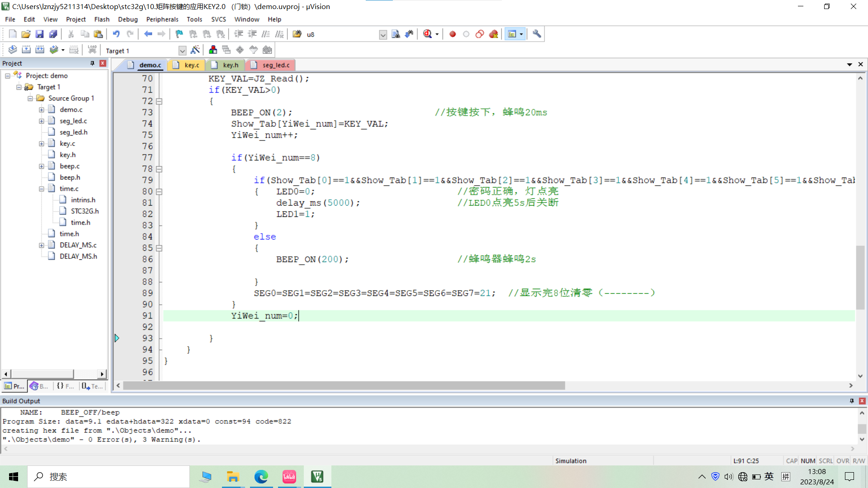Select seg_led.h in the project tree
Screen dimensions: 868x488
point(73,132)
